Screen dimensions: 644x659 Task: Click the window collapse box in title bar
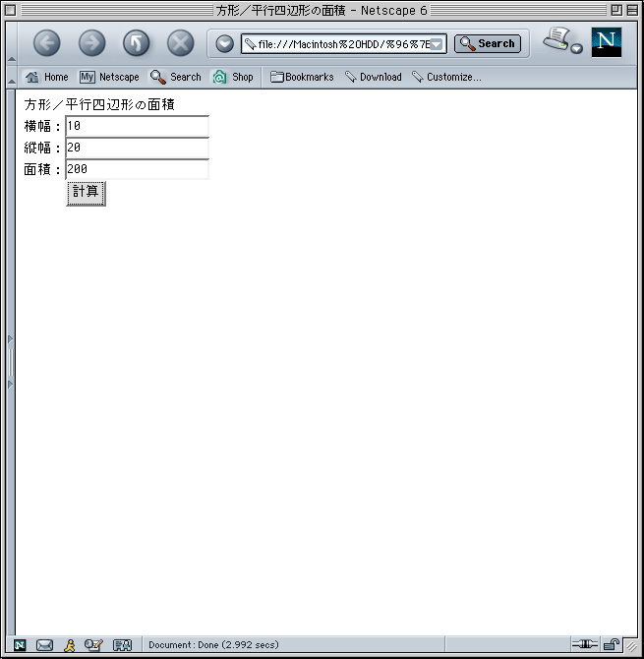pyautogui.click(x=632, y=10)
